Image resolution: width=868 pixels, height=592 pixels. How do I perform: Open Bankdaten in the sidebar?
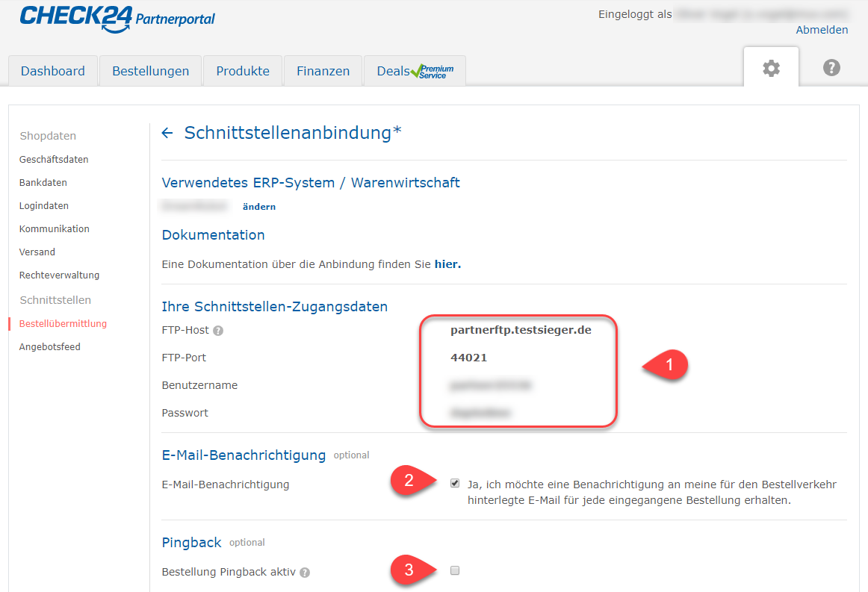[43, 183]
